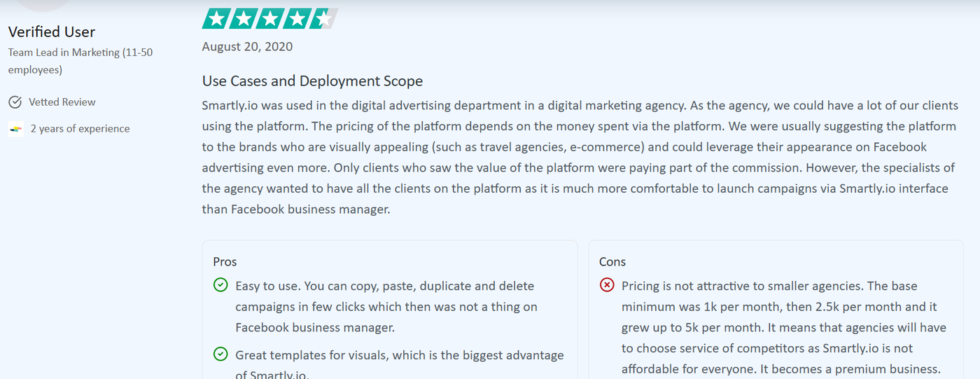This screenshot has width=980, height=379.
Task: Click the star rating graphic
Action: click(x=270, y=18)
